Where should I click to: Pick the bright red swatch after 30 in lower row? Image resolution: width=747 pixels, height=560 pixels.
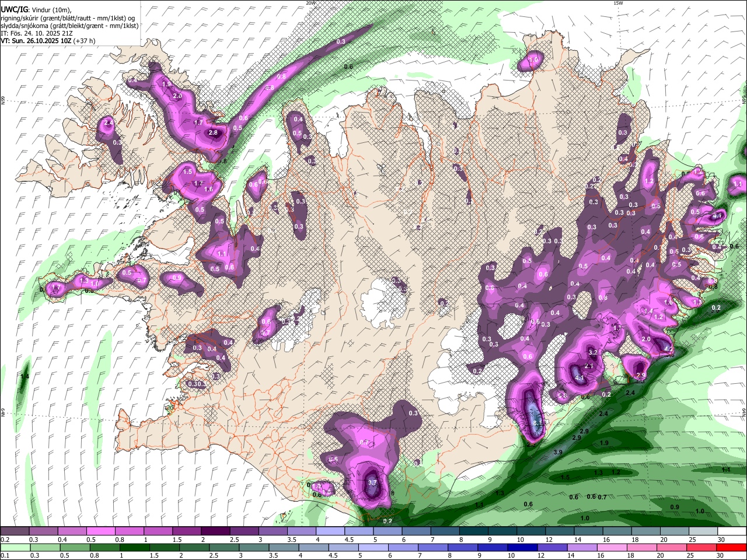pos(732,548)
